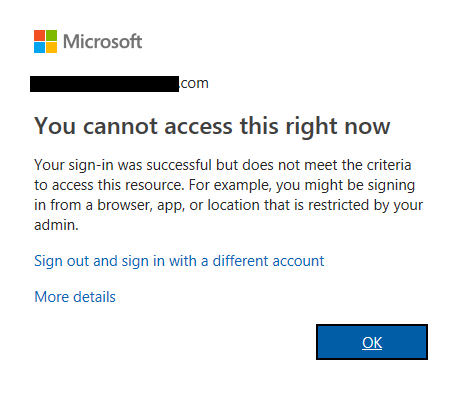Viewport: 472px width, 413px height.
Task: Click the Microsoft four-square logo
Action: coord(45,42)
